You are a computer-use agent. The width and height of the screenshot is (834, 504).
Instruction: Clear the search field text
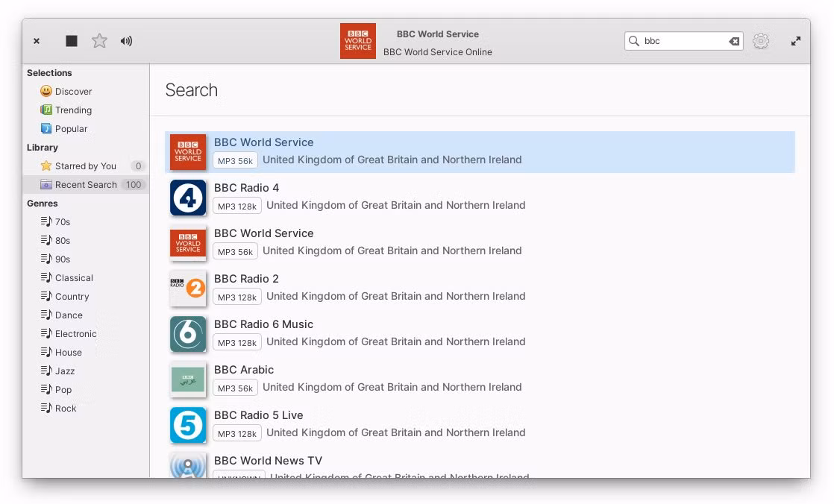734,41
